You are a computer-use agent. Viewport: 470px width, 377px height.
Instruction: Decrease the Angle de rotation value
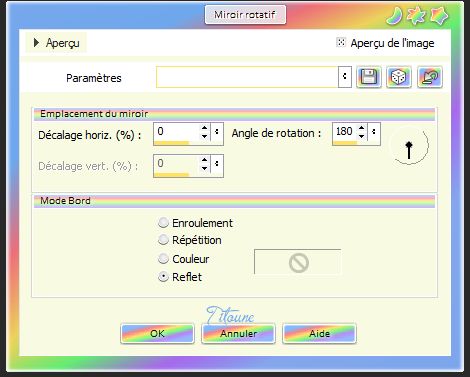pos(362,136)
